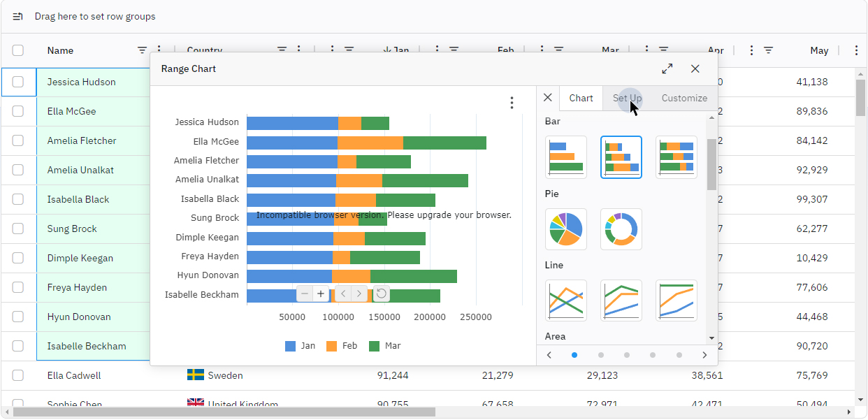Toggle the Feb series in legend
868x420 pixels.
coord(342,346)
